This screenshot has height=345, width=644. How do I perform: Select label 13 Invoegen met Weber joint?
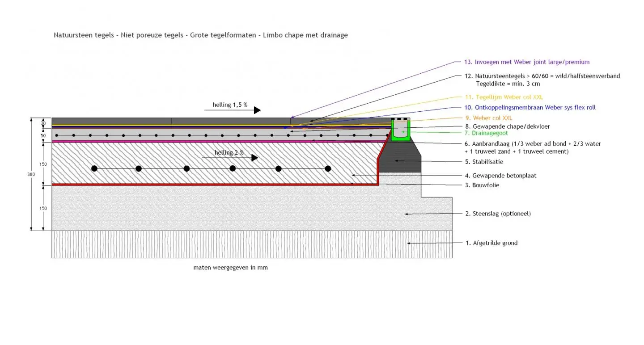(x=532, y=62)
